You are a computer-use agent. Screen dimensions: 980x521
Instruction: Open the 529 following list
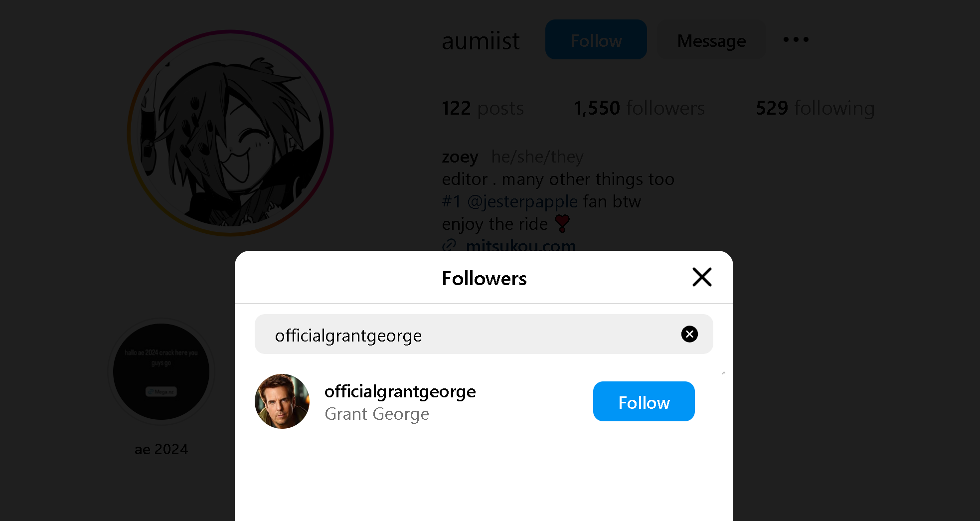click(815, 108)
